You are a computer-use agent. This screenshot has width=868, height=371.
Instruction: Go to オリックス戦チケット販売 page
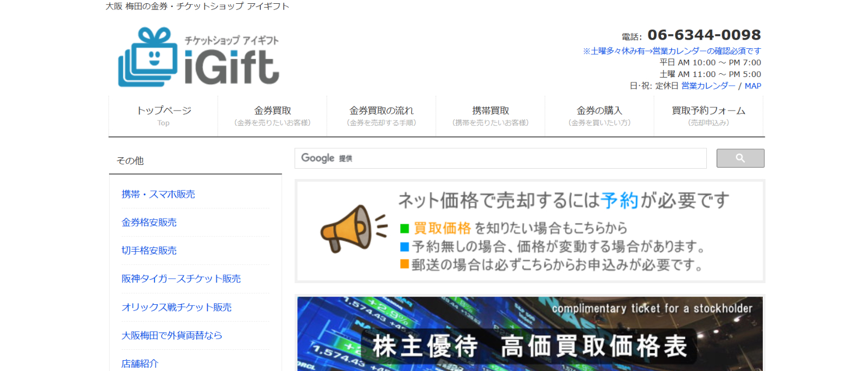coord(176,308)
